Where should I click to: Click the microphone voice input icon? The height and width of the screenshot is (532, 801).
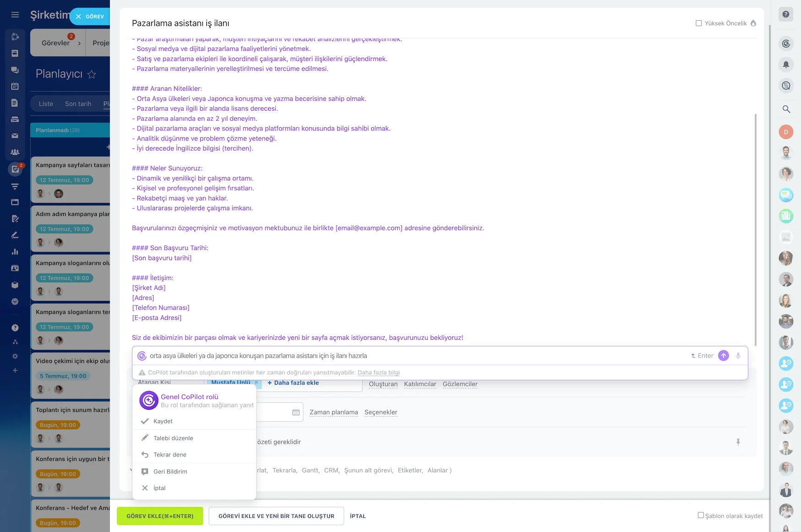[738, 356]
